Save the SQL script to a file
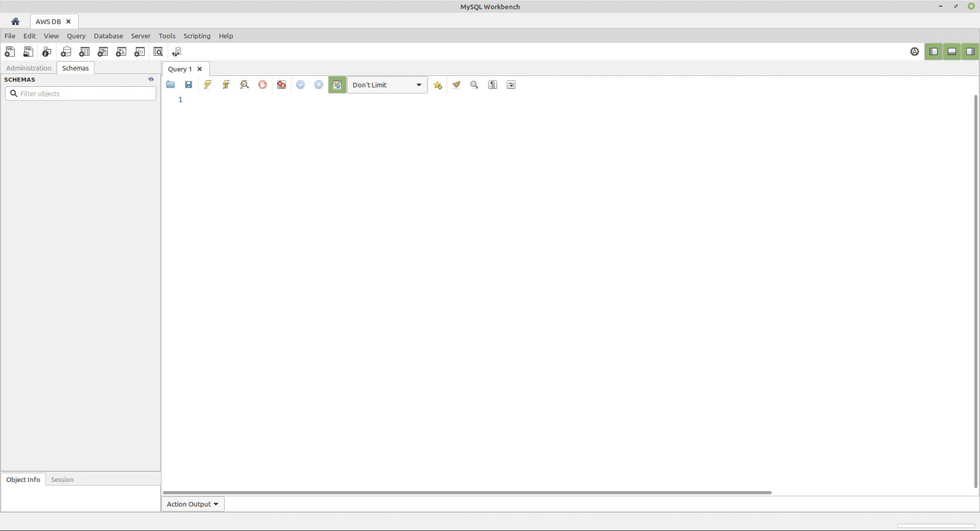Screen dimensions: 980x531 pyautogui.click(x=188, y=84)
